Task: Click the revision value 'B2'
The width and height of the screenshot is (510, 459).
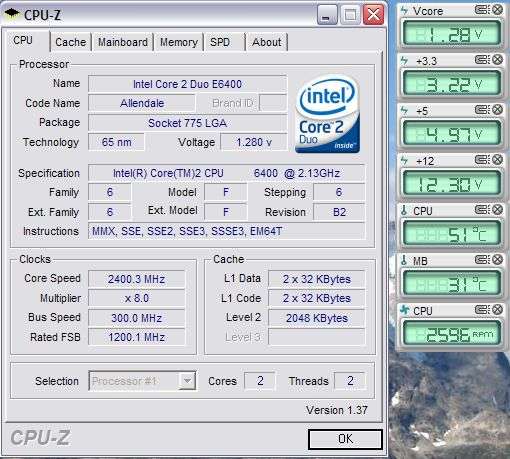Action: click(x=339, y=212)
